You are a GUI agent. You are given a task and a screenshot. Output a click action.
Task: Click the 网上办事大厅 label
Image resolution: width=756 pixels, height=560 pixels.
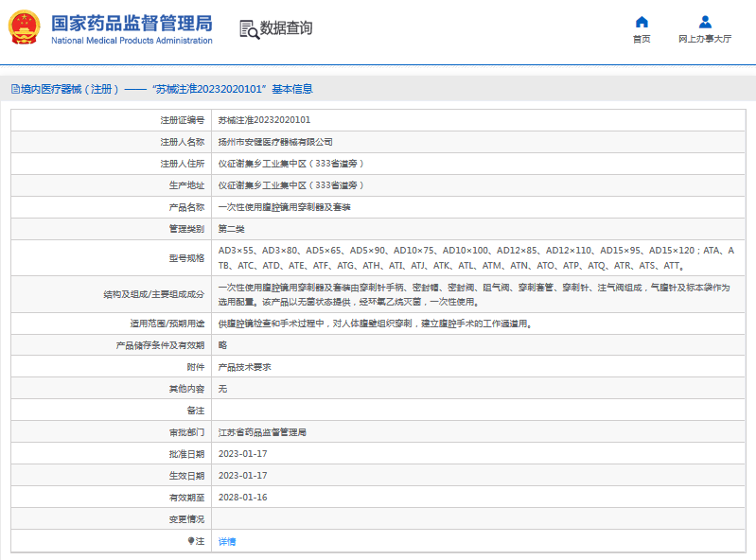point(705,39)
